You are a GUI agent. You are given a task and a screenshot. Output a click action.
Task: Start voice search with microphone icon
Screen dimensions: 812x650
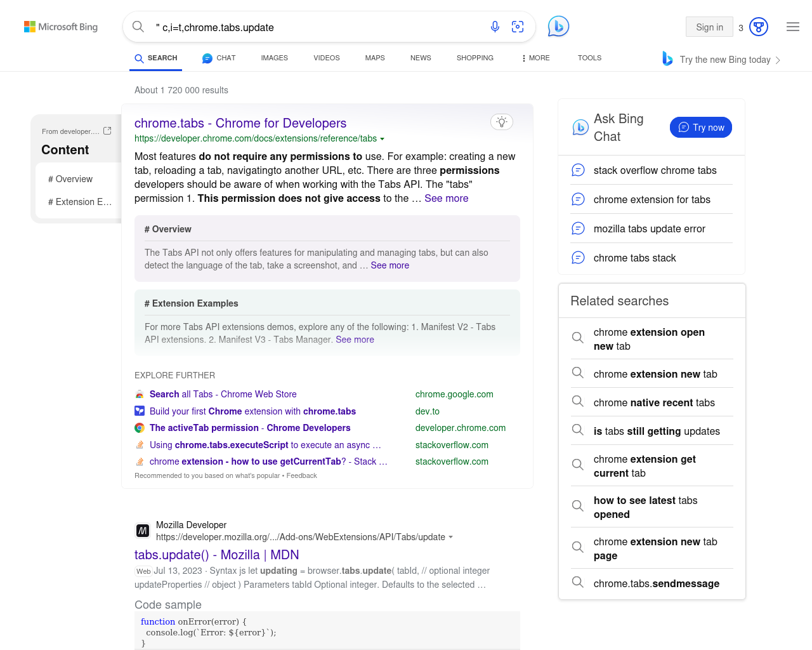[x=495, y=27]
